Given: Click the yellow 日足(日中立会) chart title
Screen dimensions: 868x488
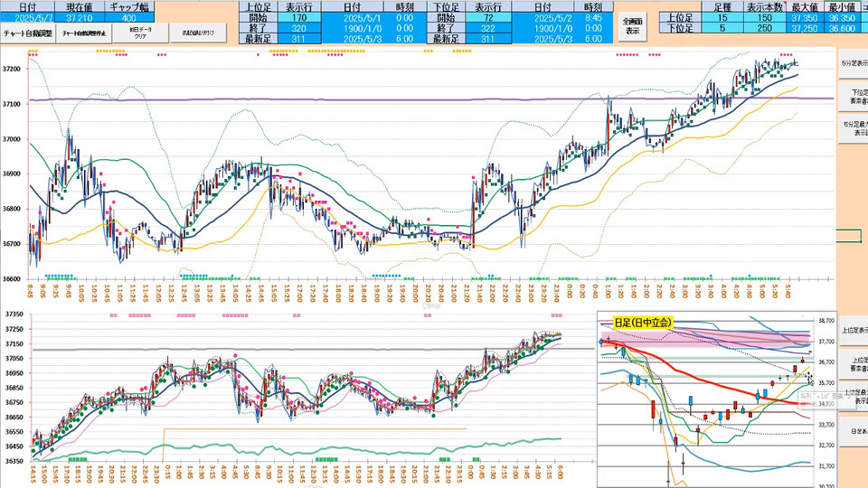Looking at the screenshot, I should coord(643,322).
